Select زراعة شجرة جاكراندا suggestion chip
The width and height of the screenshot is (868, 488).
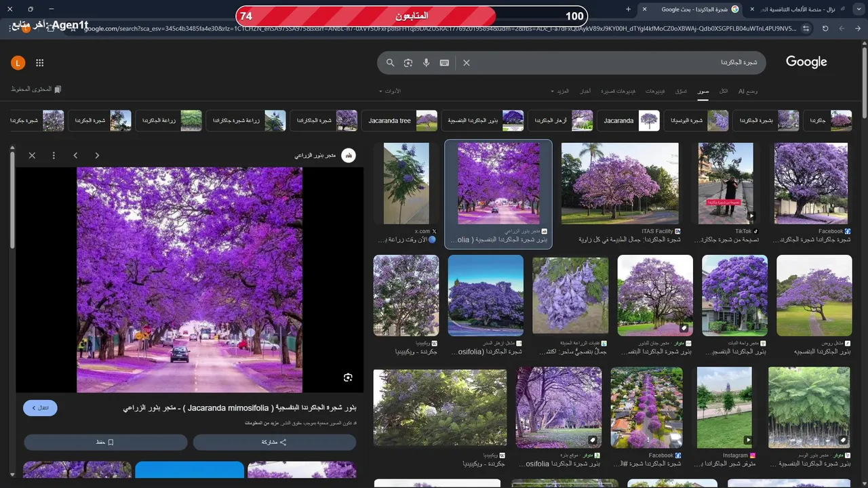tap(246, 121)
